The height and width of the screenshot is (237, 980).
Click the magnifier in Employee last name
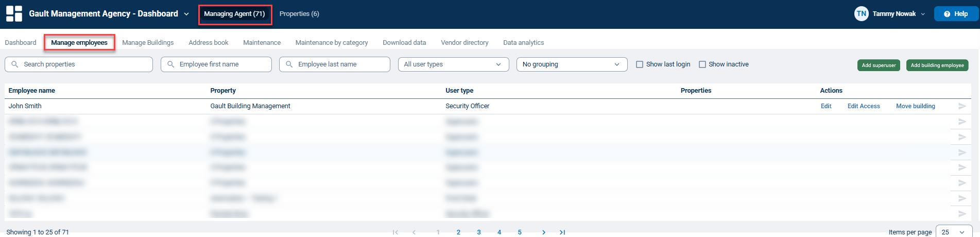289,64
